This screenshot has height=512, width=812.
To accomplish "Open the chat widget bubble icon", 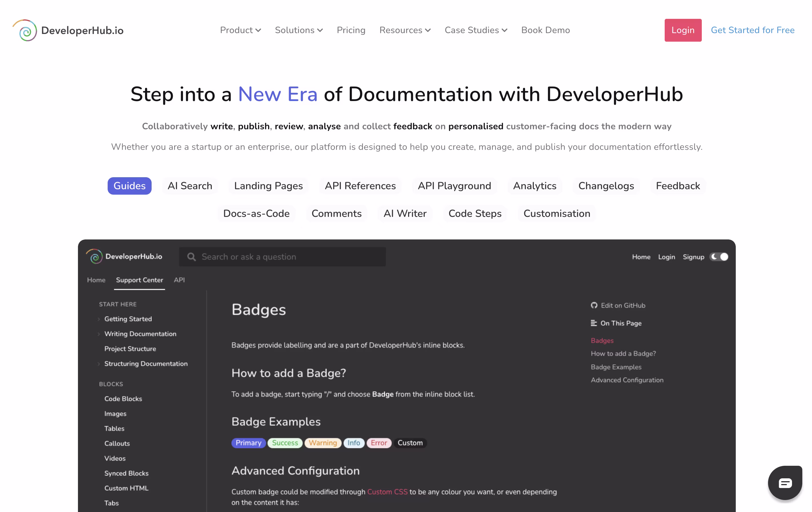I will (x=785, y=483).
